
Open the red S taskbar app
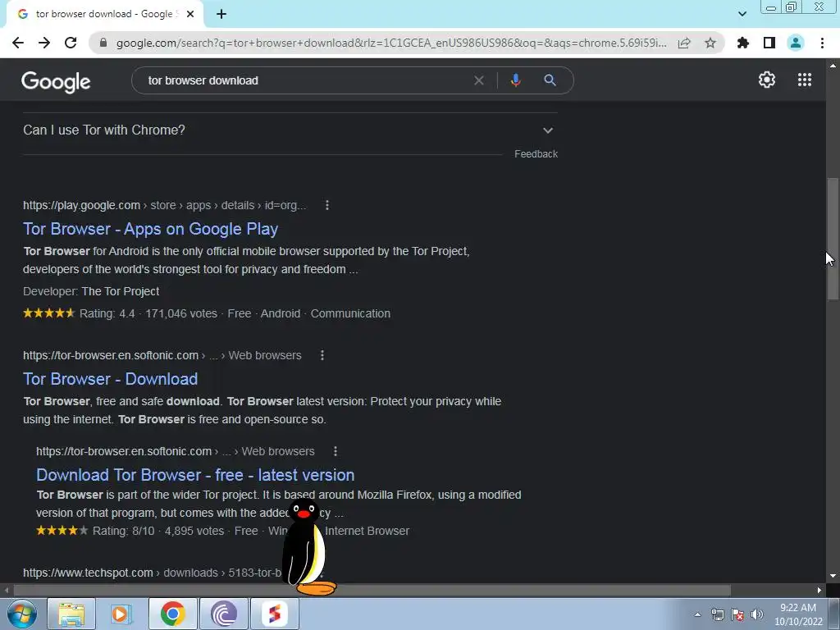click(274, 614)
